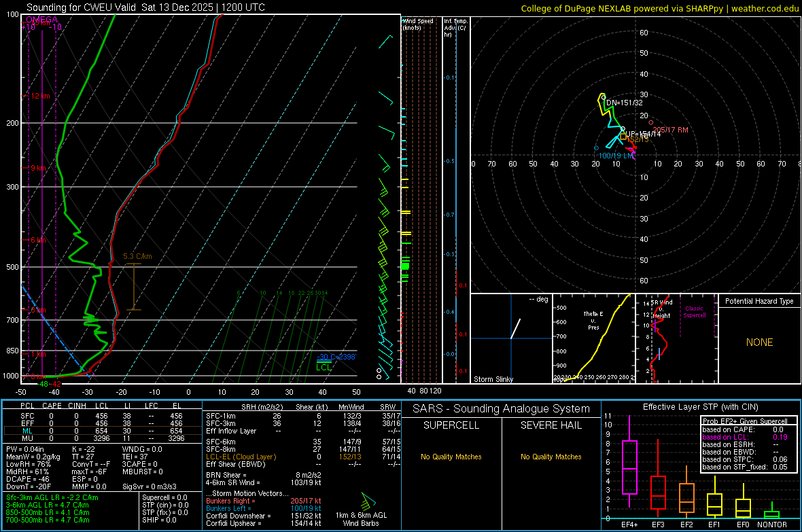Click the Prob EF2+ Given Supercell header
Viewport: 802px width, 532px height.
pos(745,421)
